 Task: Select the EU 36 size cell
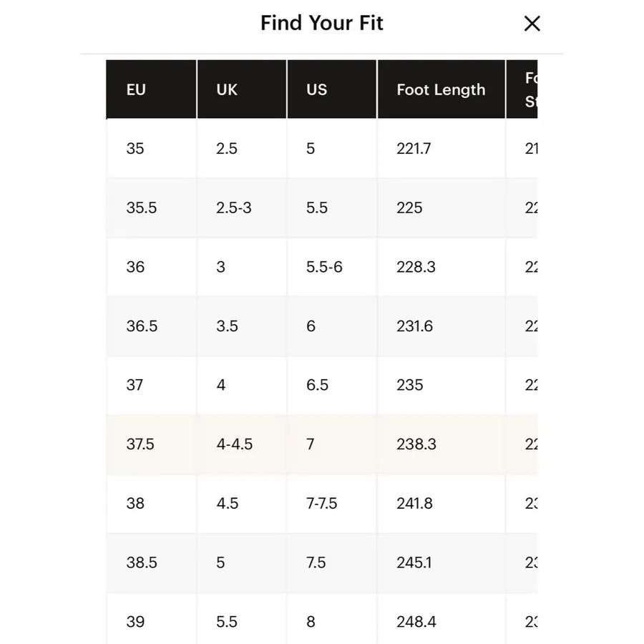coord(151,267)
